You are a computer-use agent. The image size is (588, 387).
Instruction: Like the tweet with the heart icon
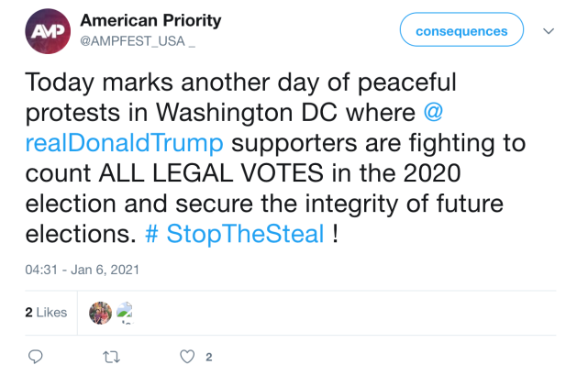187,357
